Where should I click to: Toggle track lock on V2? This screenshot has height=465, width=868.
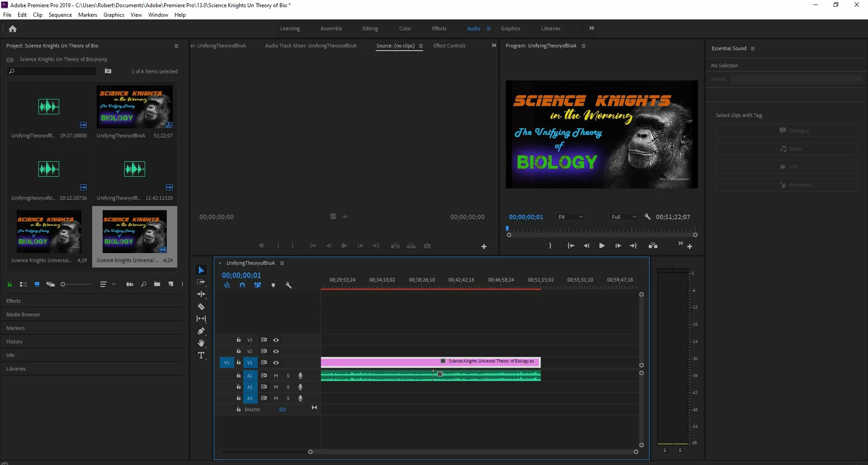coord(239,351)
